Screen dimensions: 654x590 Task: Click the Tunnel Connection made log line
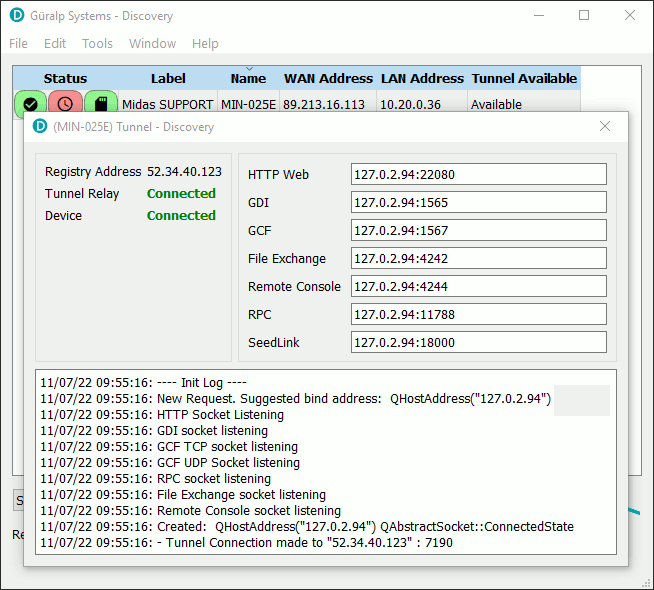click(x=247, y=542)
